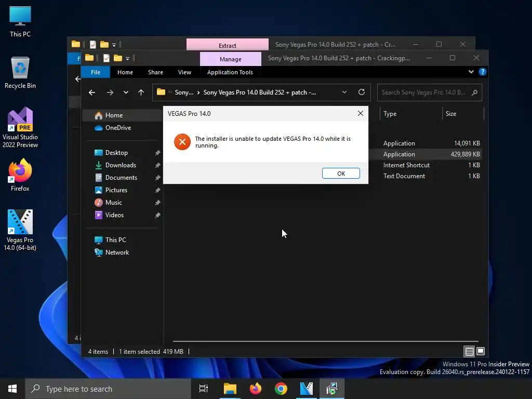Open Downloads in Quick access
This screenshot has width=532, height=399.
pyautogui.click(x=121, y=165)
